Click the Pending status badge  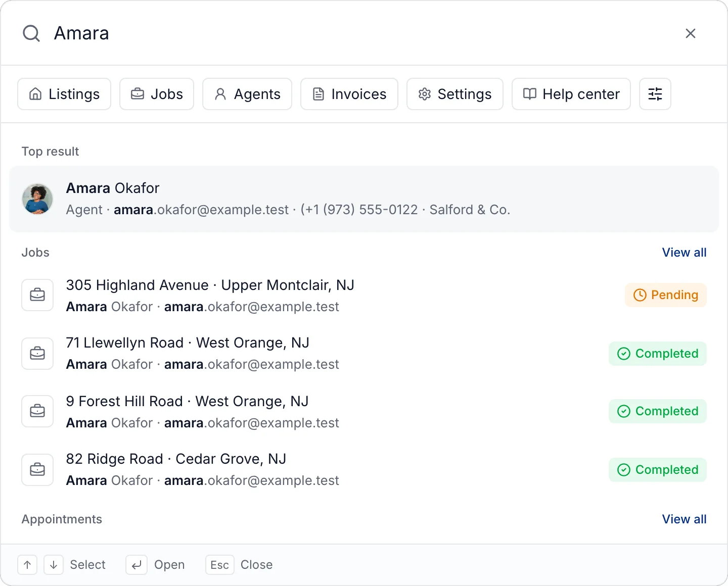(x=666, y=295)
